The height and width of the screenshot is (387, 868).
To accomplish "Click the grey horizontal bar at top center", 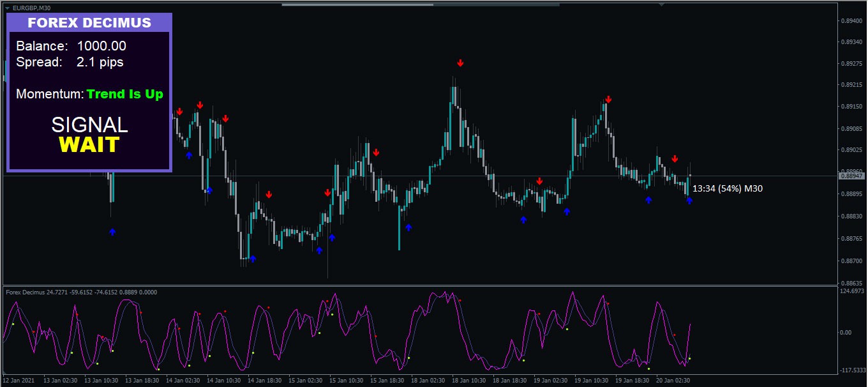I will point(420,4).
